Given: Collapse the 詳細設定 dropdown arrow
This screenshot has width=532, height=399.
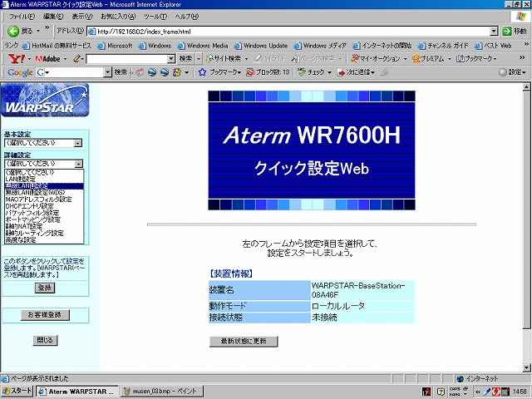Looking at the screenshot, I should [78, 165].
